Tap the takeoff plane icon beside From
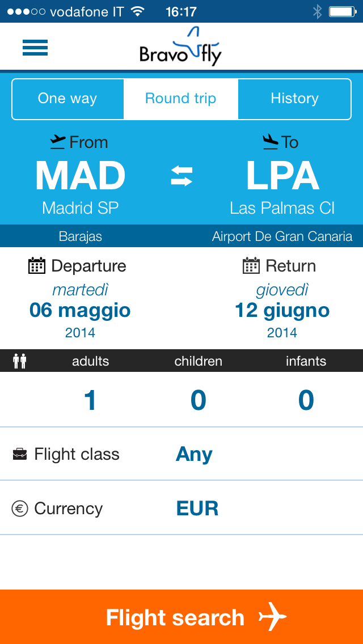363x644 pixels. click(x=58, y=142)
